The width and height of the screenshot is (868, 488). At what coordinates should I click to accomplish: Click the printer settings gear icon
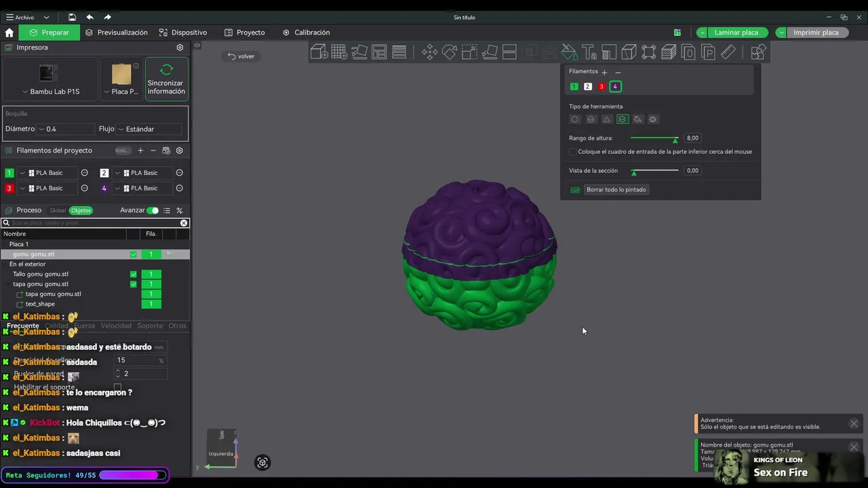[x=180, y=47]
